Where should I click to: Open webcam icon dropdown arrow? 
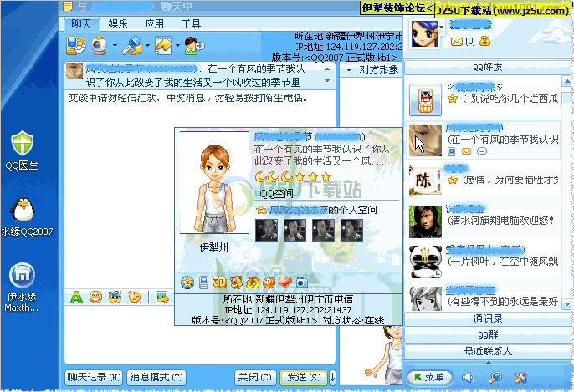(x=115, y=46)
